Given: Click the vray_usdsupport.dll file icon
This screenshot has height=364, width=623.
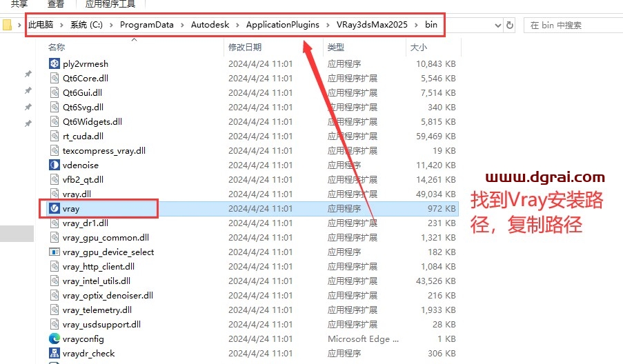Looking at the screenshot, I should [55, 324].
